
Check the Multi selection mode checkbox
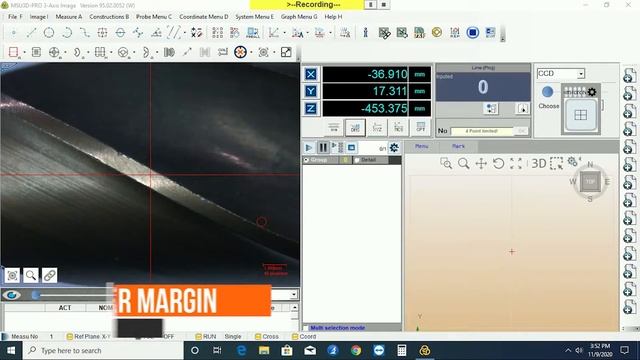point(306,328)
